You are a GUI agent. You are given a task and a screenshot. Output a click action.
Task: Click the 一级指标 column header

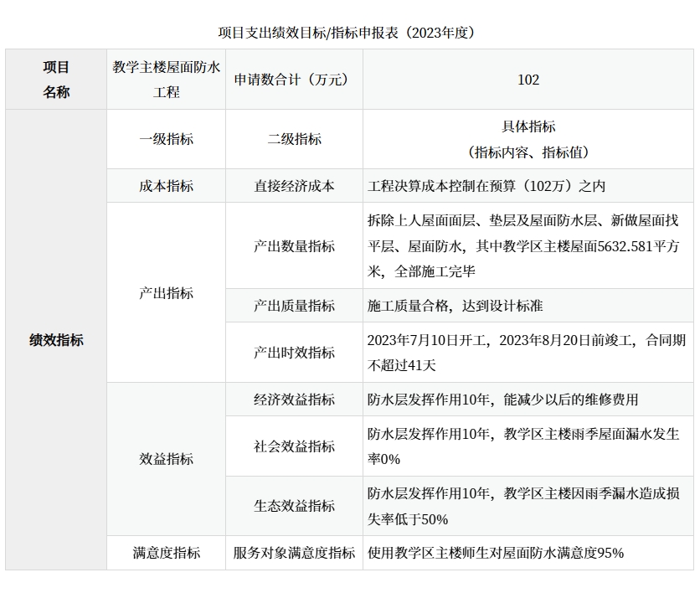click(166, 139)
